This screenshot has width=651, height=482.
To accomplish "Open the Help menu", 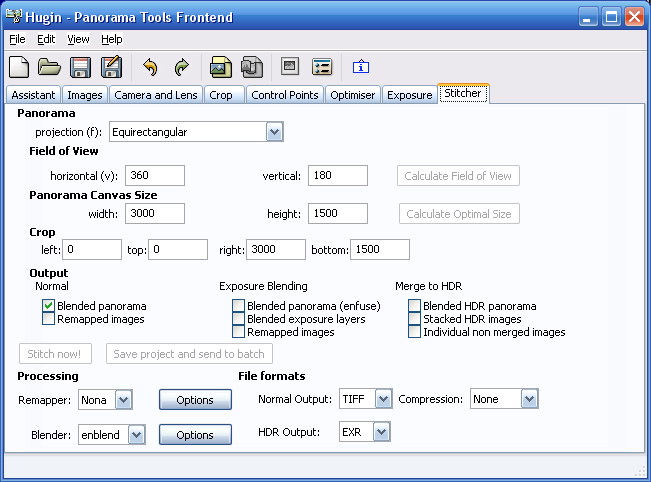I will [112, 39].
